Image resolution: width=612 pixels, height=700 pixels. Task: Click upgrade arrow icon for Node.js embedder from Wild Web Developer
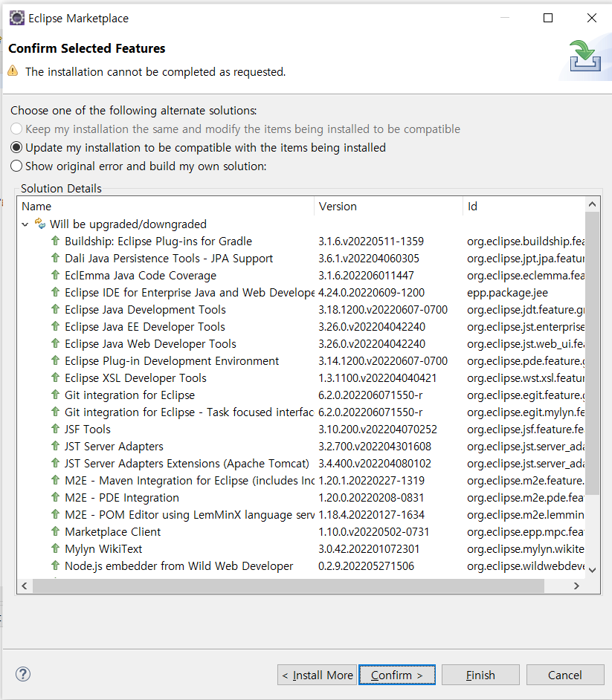pos(55,565)
